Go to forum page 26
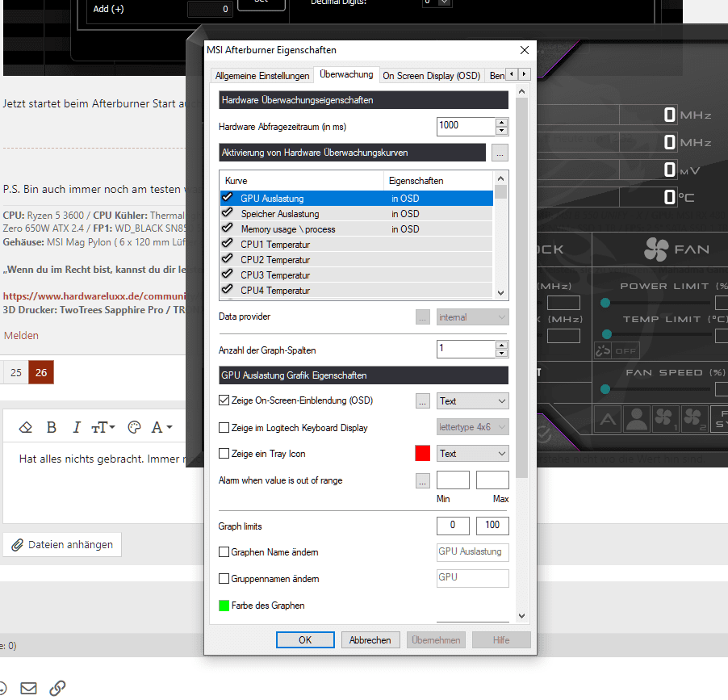This screenshot has height=700, width=728. coord(41,372)
